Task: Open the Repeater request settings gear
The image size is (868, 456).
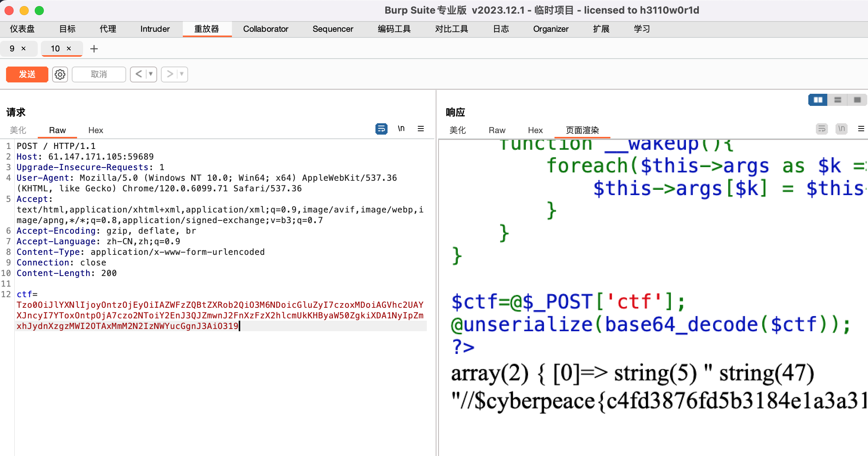Action: click(x=60, y=74)
